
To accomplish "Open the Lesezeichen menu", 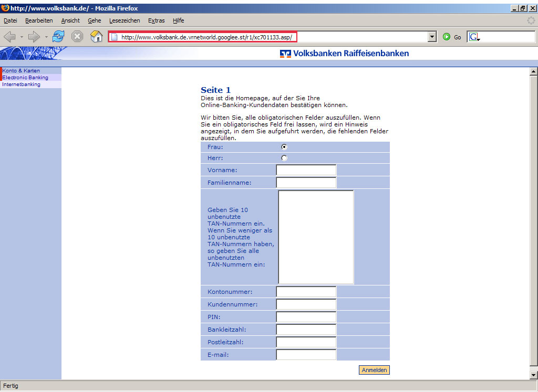I will pos(125,20).
